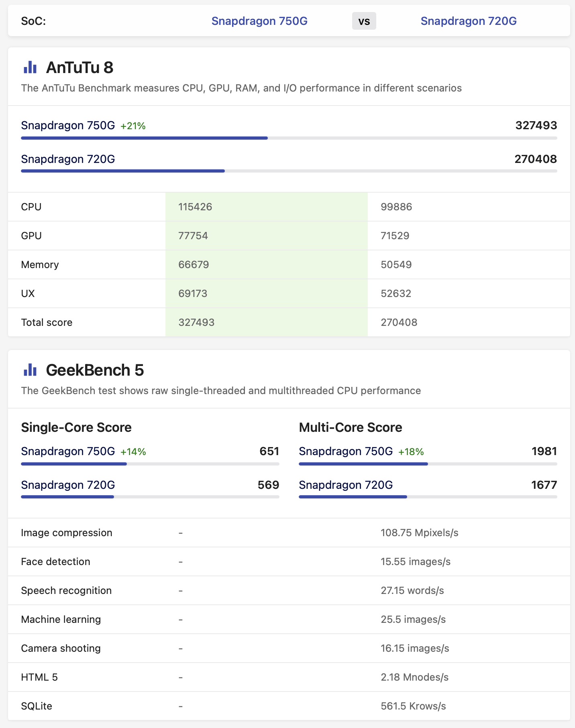
Task: Click the 750G single-core progress bar
Action: [x=150, y=464]
